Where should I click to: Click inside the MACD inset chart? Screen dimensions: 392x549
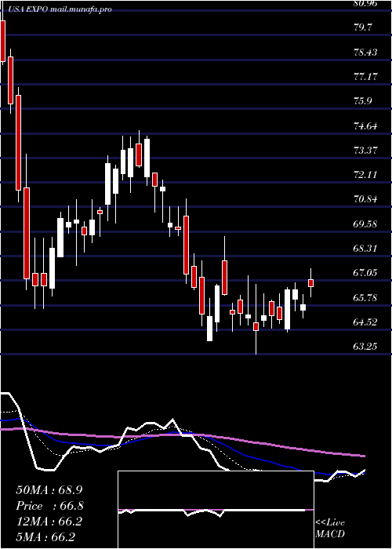[216, 510]
